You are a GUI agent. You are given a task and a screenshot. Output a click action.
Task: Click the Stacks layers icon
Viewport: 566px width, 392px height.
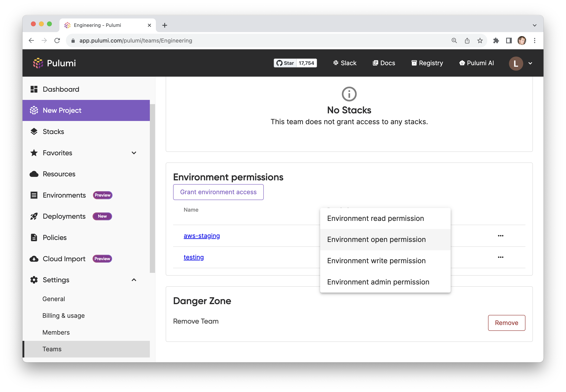[x=34, y=131]
